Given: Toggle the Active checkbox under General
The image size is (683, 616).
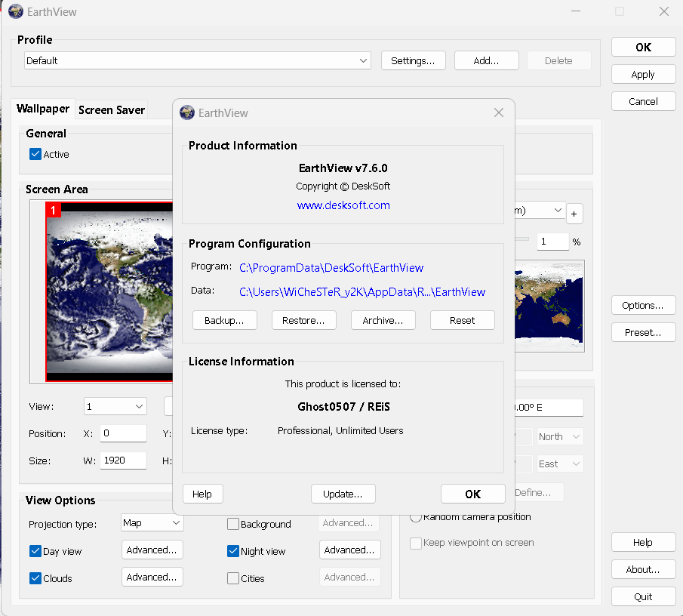Looking at the screenshot, I should pyautogui.click(x=35, y=154).
